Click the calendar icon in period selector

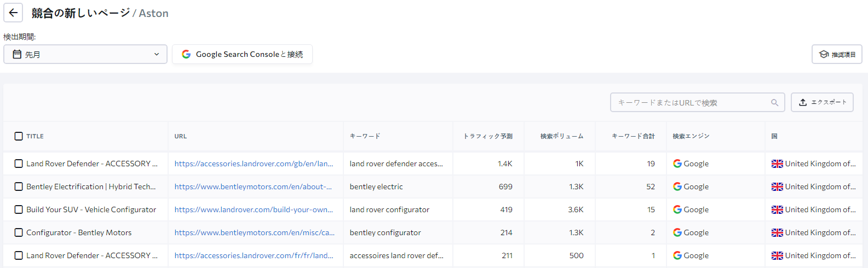(x=17, y=54)
